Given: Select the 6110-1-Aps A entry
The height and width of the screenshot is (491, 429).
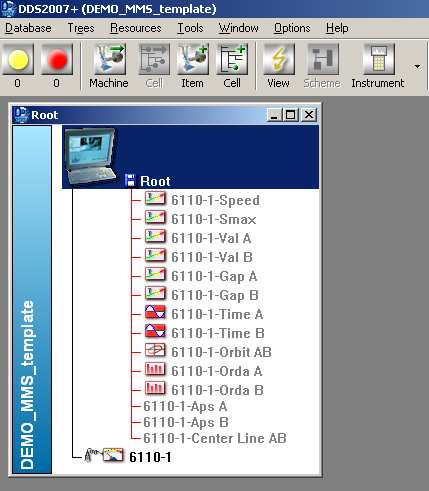Looking at the screenshot, I should tap(185, 406).
